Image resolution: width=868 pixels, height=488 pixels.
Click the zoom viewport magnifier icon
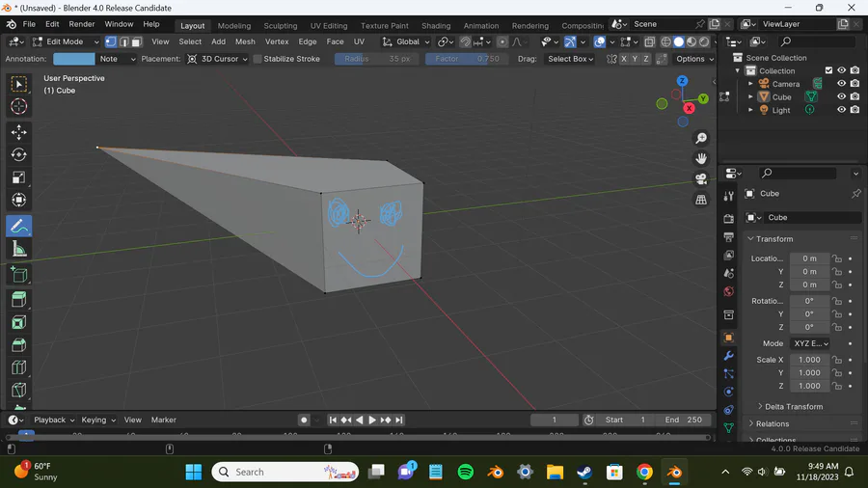coord(701,138)
